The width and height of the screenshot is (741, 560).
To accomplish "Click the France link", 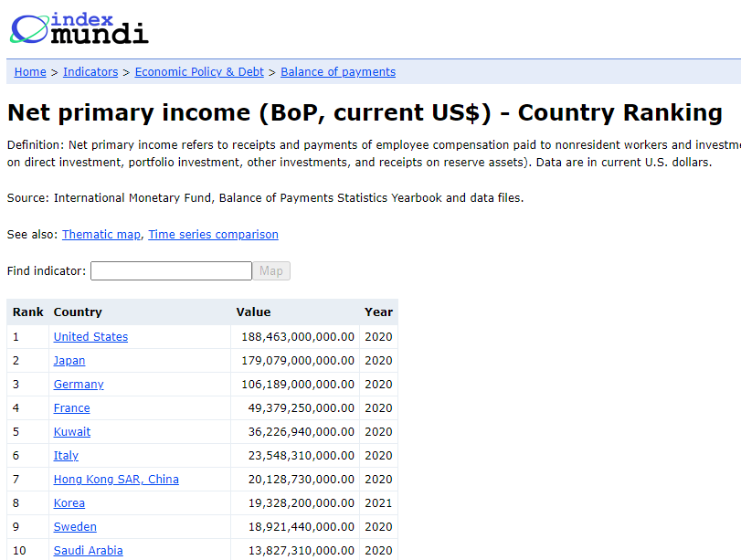I will [x=71, y=408].
